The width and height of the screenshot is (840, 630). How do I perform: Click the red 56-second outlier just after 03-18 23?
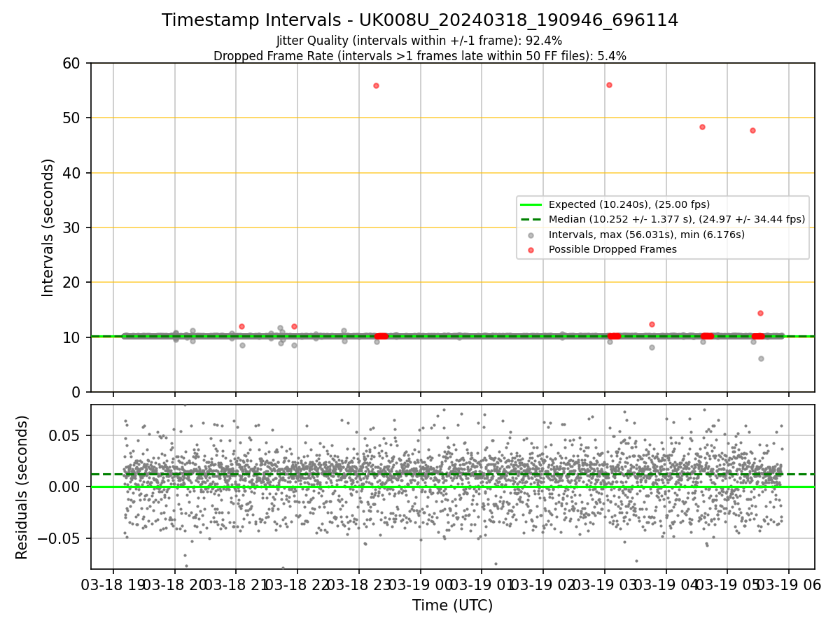point(376,85)
